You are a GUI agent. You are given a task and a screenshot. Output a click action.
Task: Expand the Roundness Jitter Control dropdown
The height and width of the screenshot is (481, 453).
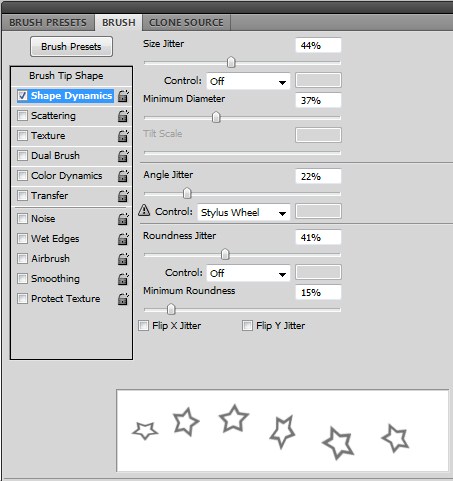248,273
